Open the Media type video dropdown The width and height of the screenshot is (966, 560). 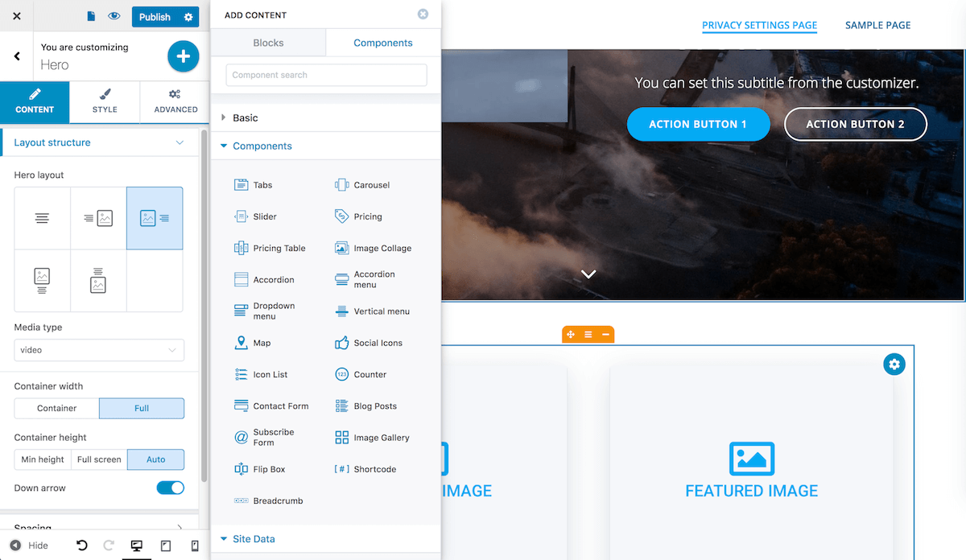pyautogui.click(x=99, y=350)
